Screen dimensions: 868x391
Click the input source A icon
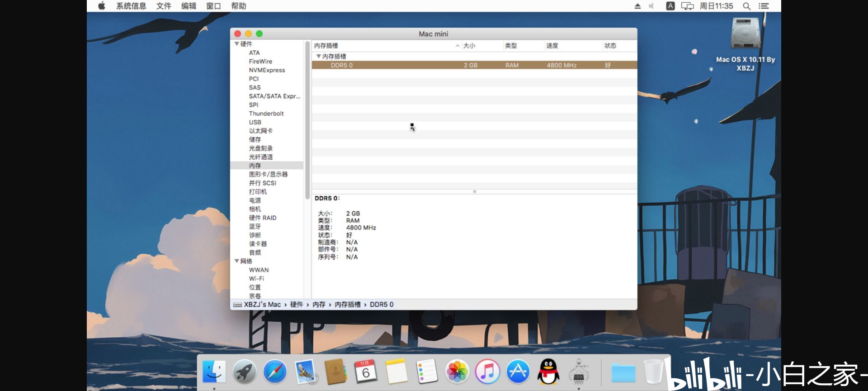[670, 6]
